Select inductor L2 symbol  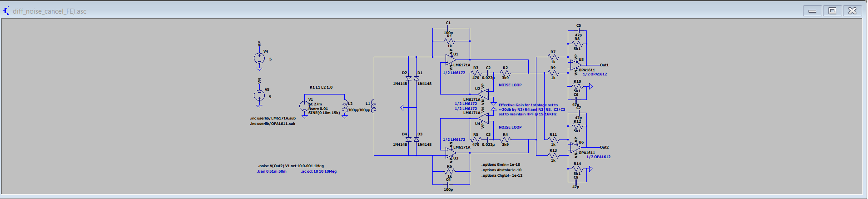coord(345,107)
